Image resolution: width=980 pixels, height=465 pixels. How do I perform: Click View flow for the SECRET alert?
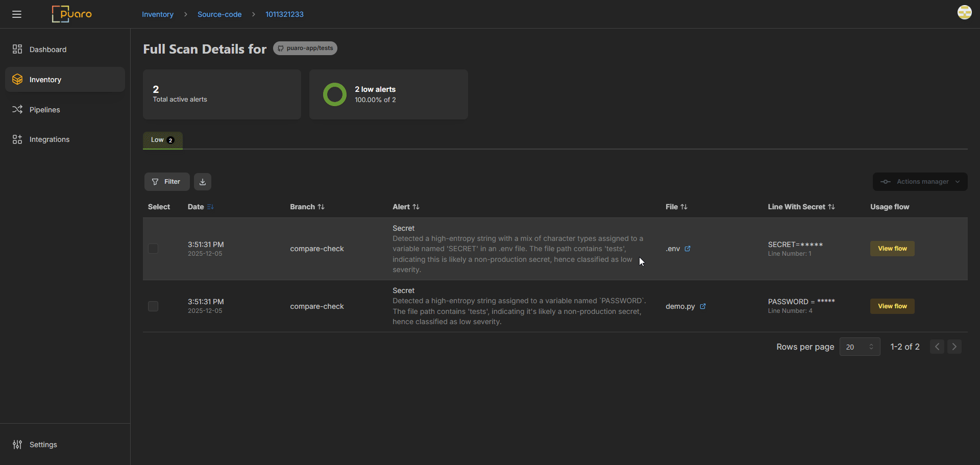pos(892,249)
